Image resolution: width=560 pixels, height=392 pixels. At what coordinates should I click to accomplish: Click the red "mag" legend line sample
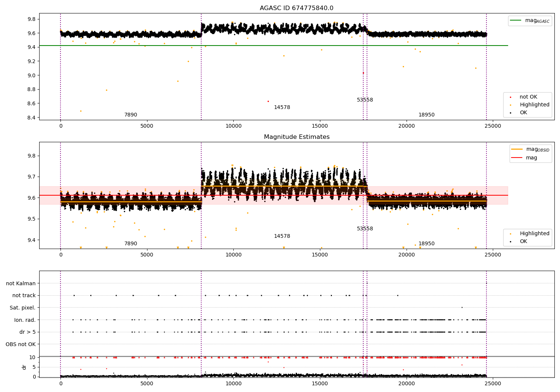click(517, 158)
